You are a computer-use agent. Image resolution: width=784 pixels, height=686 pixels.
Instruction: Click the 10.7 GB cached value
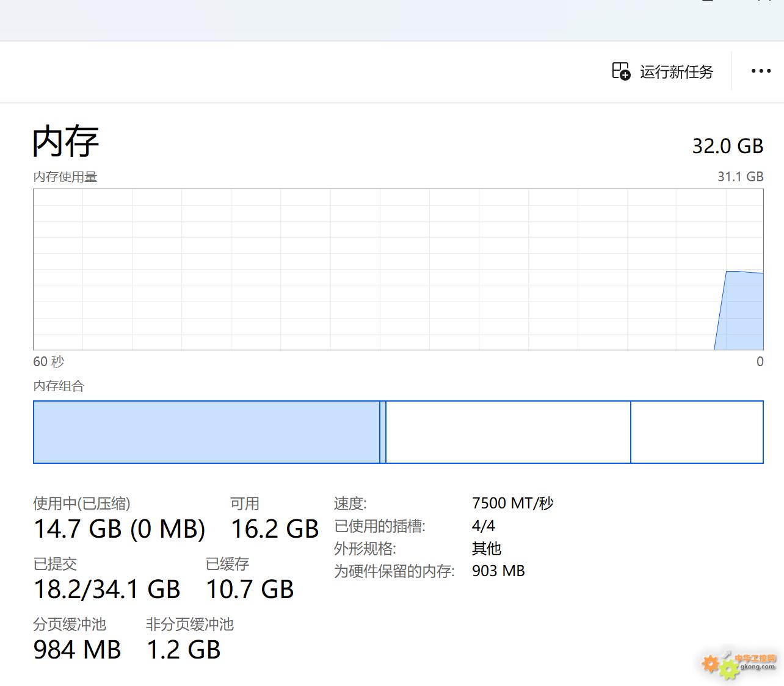point(250,590)
